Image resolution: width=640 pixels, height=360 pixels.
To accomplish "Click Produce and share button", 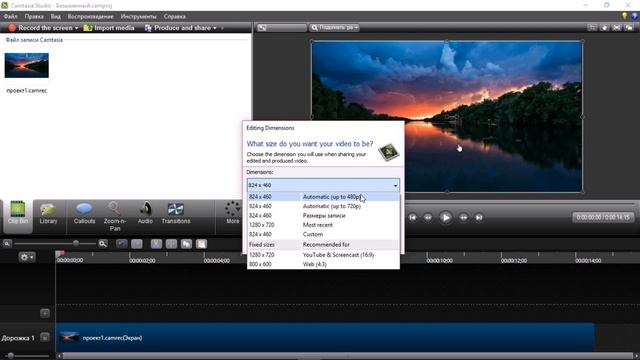I will click(178, 28).
